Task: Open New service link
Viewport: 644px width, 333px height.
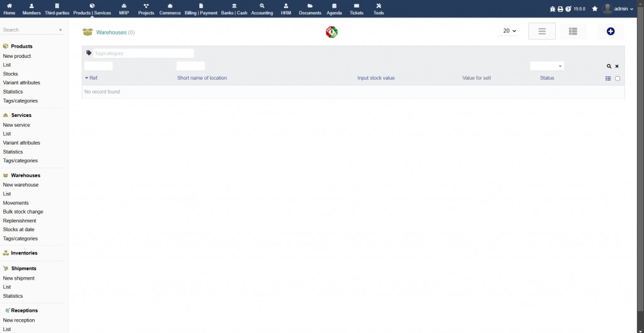Action: point(16,125)
